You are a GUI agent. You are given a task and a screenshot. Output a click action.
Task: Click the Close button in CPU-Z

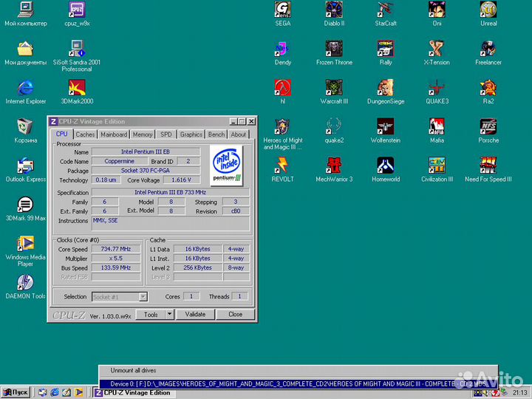click(x=236, y=315)
